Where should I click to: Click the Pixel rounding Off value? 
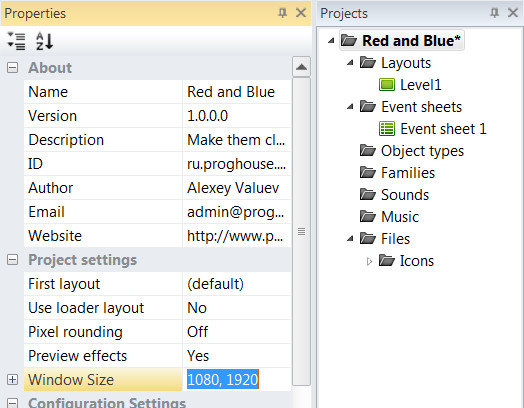[x=237, y=332]
